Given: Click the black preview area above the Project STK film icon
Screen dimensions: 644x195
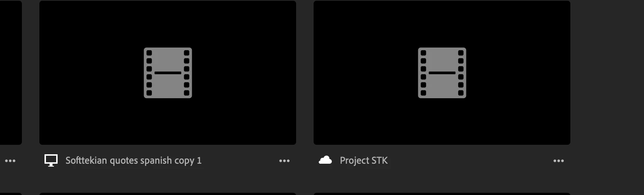Looking at the screenshot, I should point(442,24).
